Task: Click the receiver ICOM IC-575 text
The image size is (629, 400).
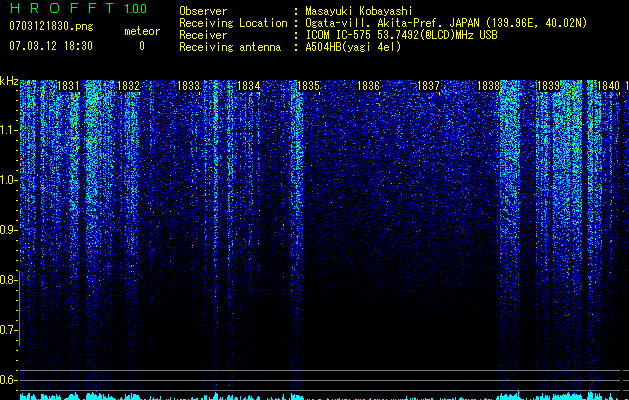Action: [x=338, y=35]
